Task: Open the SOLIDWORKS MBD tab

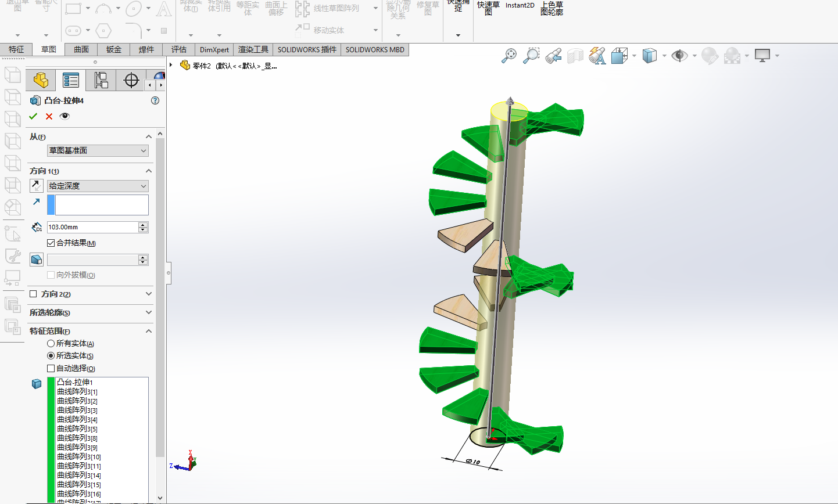Action: 375,50
